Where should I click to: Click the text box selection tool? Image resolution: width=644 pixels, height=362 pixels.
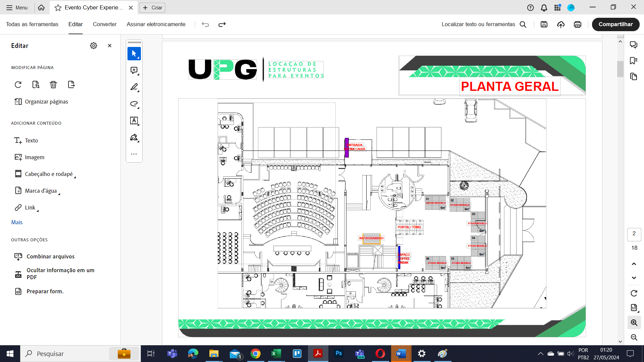click(x=134, y=121)
